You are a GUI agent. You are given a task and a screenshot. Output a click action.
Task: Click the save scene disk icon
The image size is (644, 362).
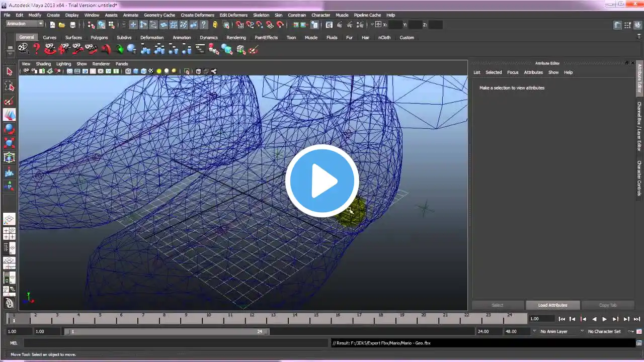tap(72, 25)
